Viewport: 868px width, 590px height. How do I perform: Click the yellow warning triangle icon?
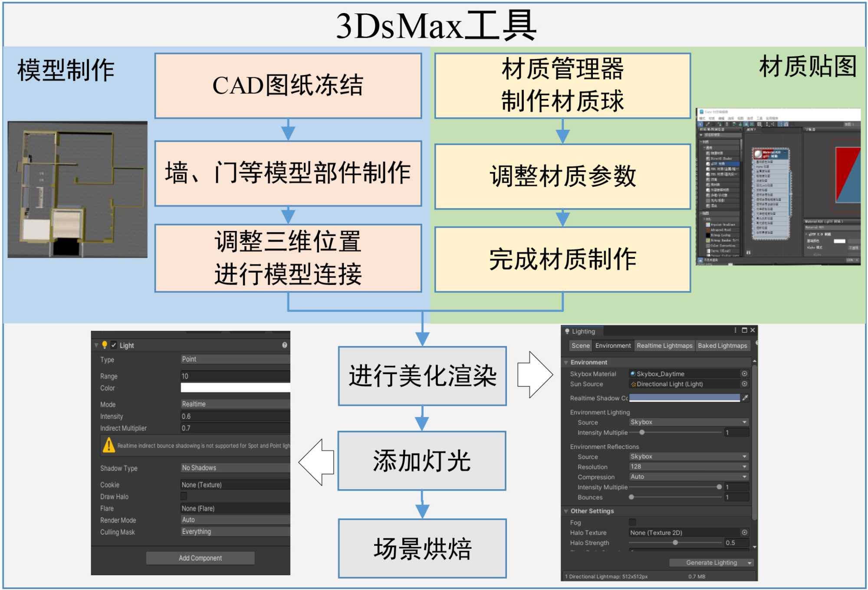(x=109, y=445)
